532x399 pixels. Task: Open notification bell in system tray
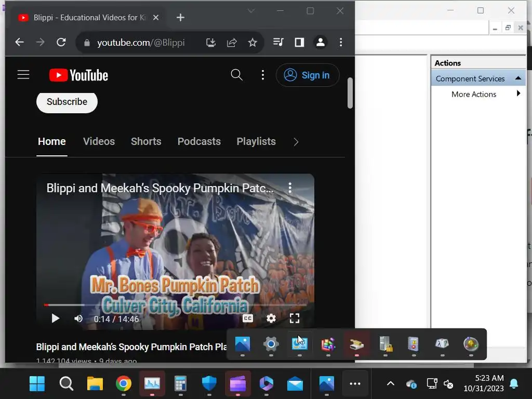[x=514, y=384]
